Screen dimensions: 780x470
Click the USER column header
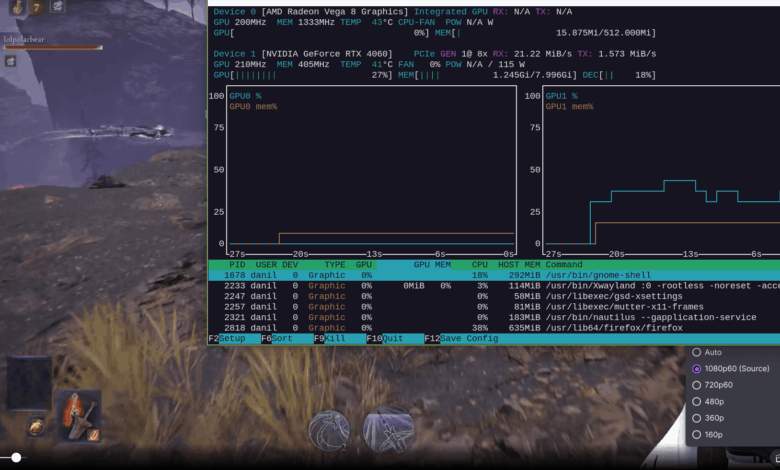(266, 265)
